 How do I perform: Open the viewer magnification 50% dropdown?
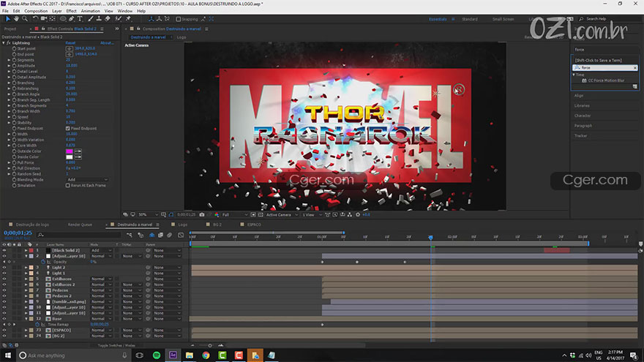(148, 215)
